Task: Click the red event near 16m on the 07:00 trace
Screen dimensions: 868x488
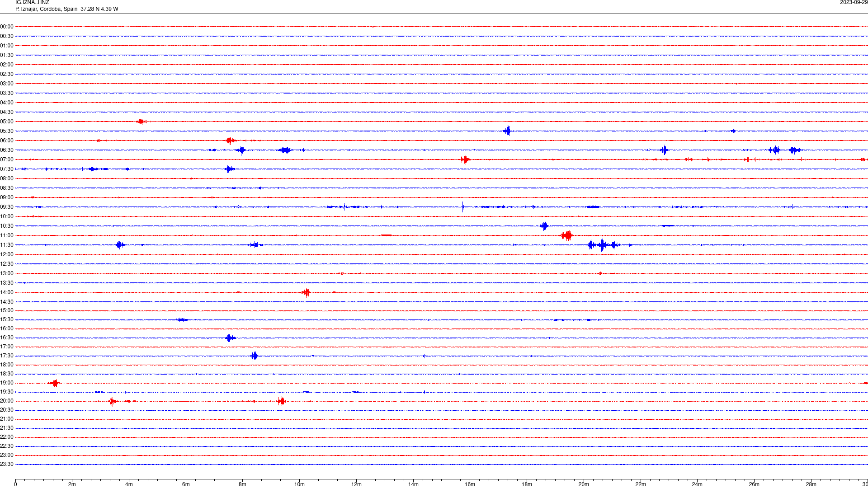Action: pyautogui.click(x=465, y=160)
